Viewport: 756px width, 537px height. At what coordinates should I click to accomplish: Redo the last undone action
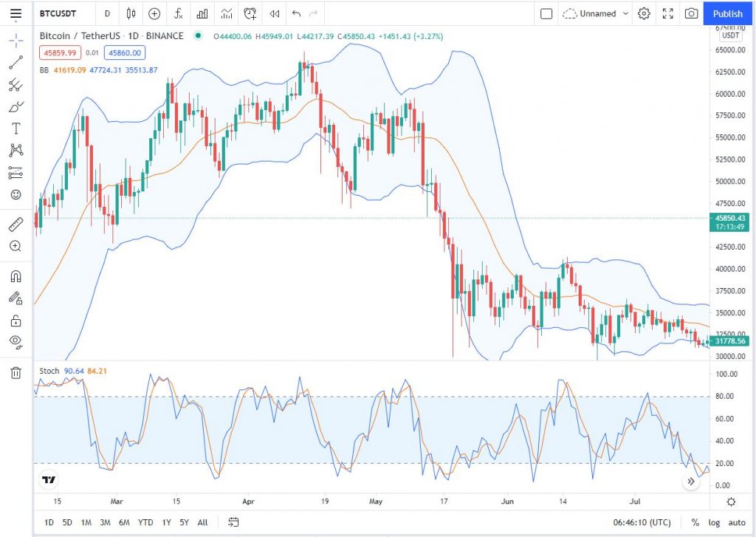(313, 13)
